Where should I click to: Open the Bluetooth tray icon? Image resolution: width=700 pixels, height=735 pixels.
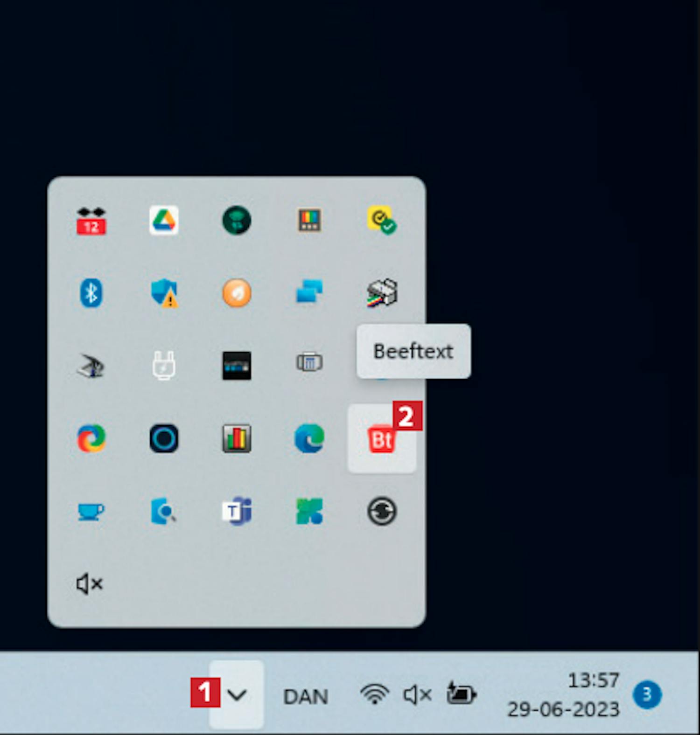click(91, 293)
